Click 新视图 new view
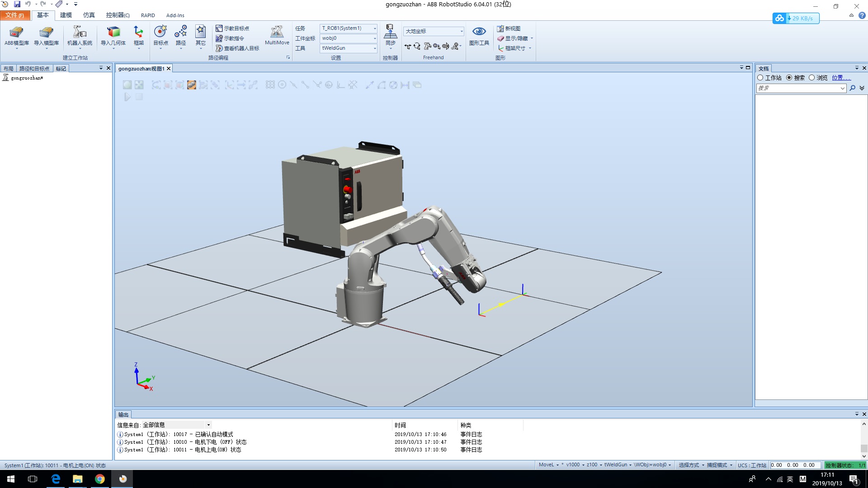 point(509,28)
